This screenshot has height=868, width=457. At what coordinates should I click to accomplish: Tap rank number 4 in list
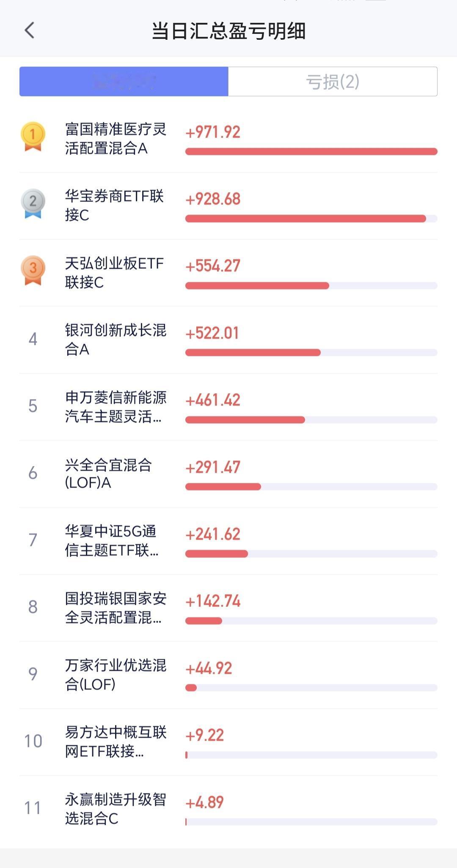(x=33, y=339)
